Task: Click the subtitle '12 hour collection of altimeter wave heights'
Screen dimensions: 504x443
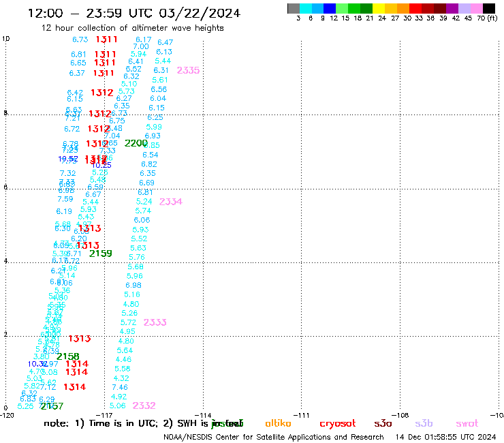Action: 132,28
